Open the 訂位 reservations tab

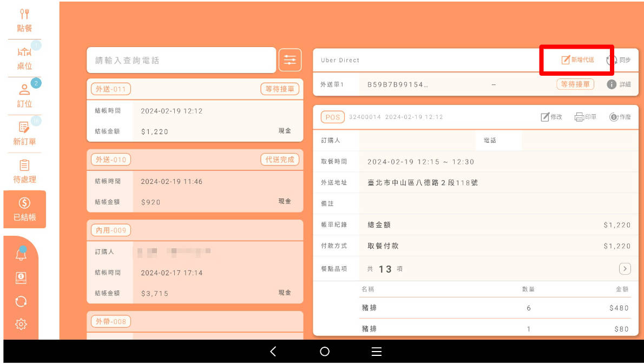point(24,96)
